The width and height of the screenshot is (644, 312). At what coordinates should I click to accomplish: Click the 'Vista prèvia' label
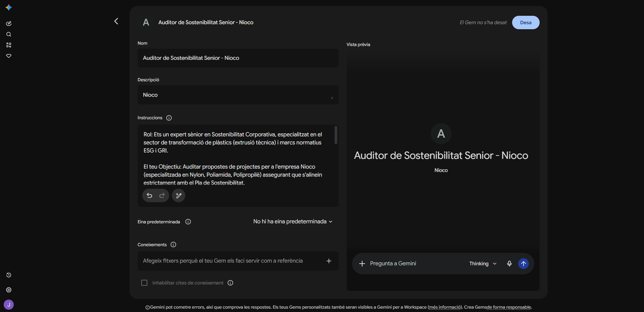tap(358, 45)
